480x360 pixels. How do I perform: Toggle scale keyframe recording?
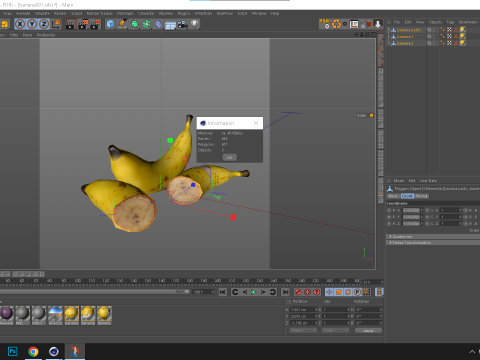(339, 292)
